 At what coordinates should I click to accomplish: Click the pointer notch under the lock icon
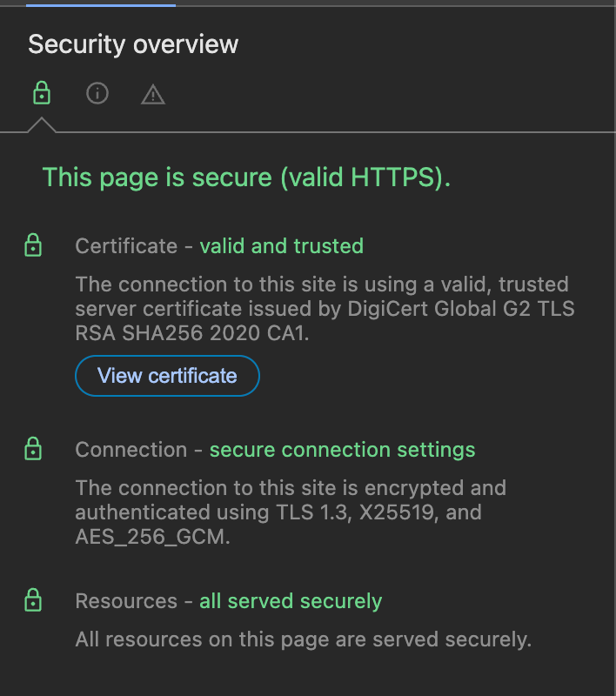(x=41, y=126)
